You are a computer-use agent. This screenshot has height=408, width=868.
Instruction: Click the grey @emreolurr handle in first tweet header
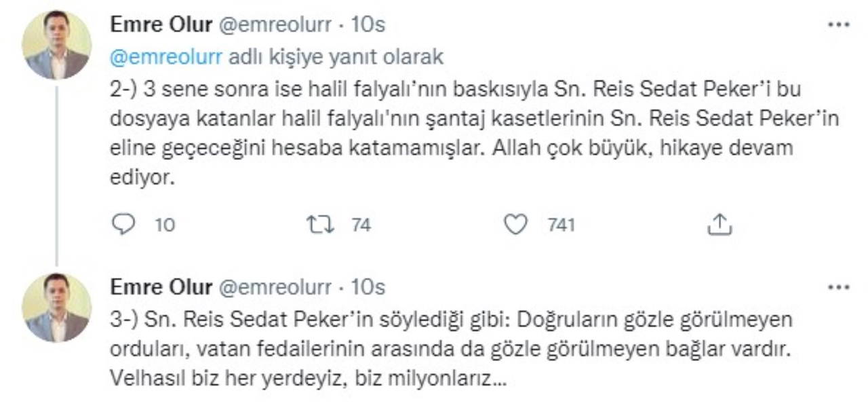(x=275, y=25)
